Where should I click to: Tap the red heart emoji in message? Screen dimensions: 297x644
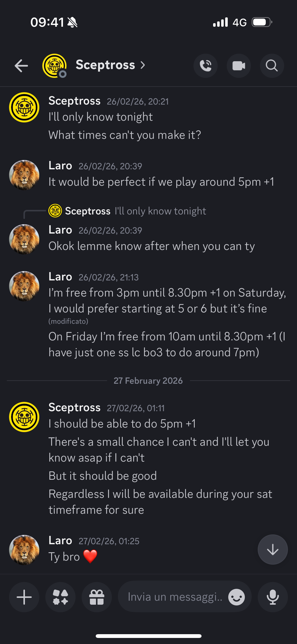coord(90,557)
